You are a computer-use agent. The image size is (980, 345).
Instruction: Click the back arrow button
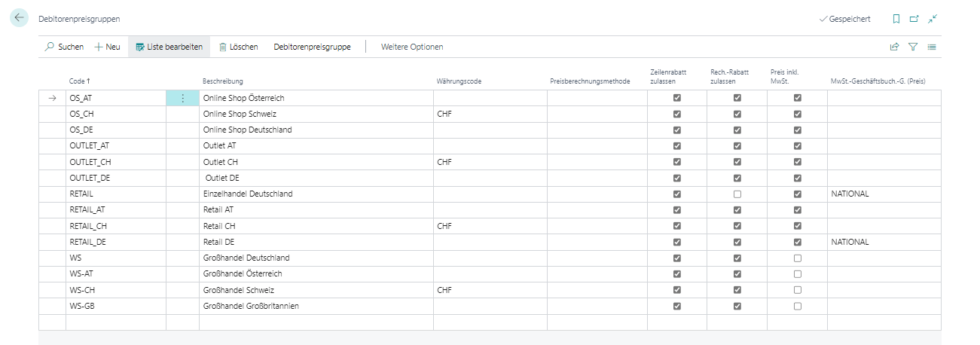coord(19,18)
